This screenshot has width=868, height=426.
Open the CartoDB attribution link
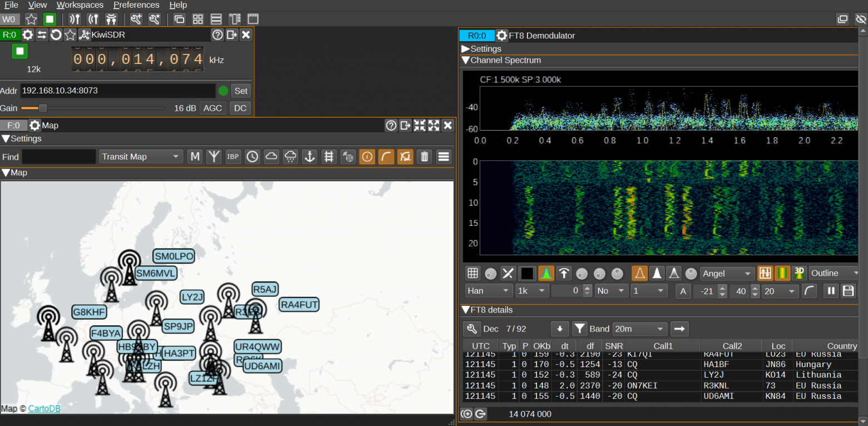pyautogui.click(x=44, y=408)
